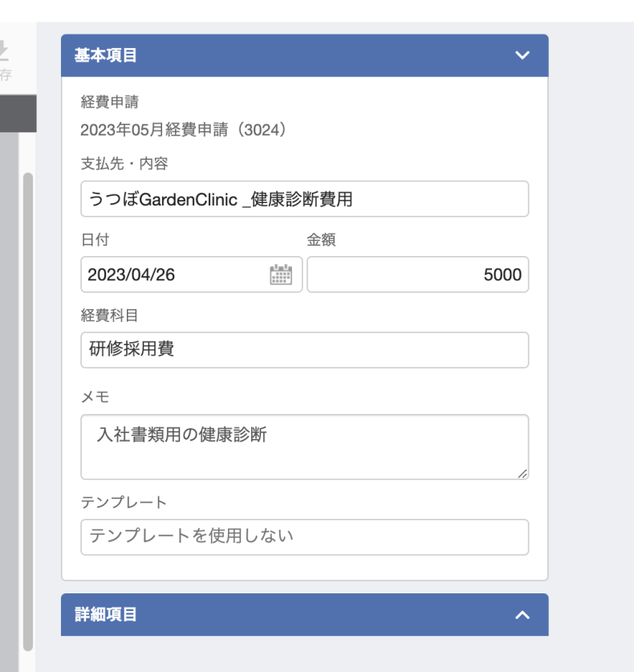Collapse the 基本項目 section chevron
The image size is (634, 672).
(x=522, y=55)
